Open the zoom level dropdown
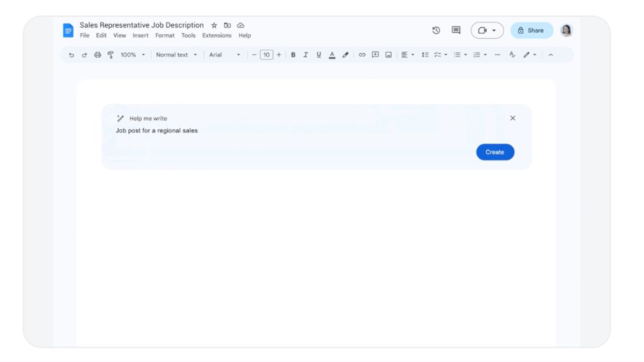The image size is (644, 362). (133, 54)
